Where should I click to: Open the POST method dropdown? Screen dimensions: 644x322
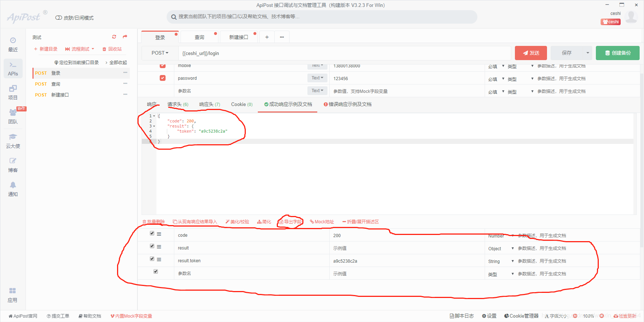160,53
